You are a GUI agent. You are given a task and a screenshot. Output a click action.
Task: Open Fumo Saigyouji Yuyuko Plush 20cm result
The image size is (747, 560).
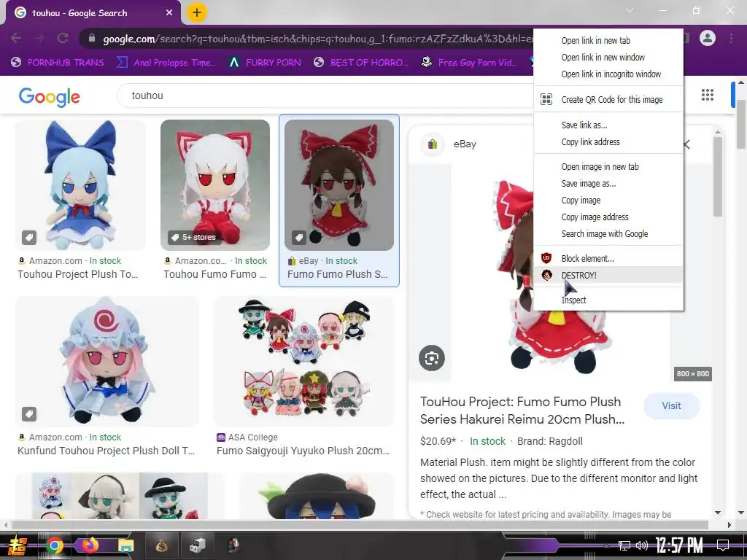click(303, 451)
